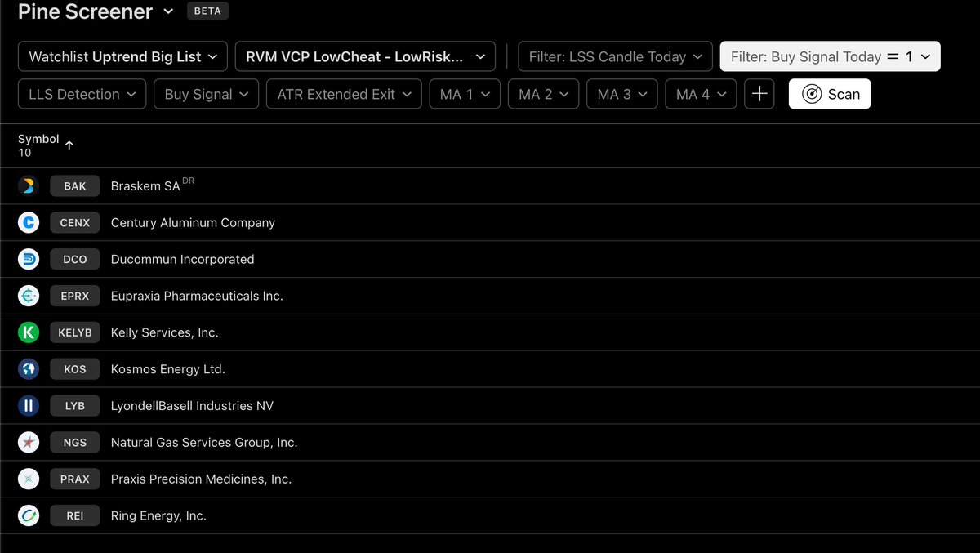
Task: Click the BAK ticker badge
Action: pos(75,186)
